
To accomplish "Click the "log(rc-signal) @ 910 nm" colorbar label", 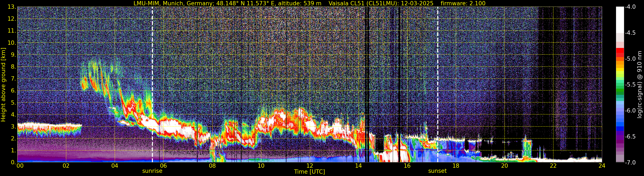I will 640,85.
